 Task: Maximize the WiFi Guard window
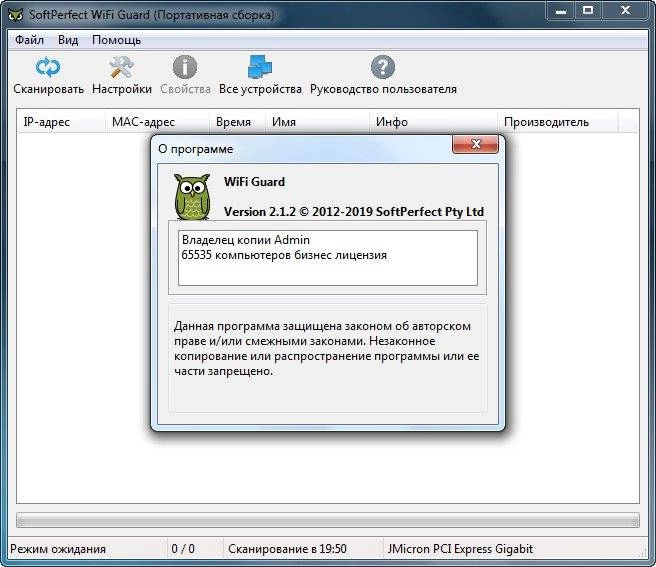coord(588,11)
